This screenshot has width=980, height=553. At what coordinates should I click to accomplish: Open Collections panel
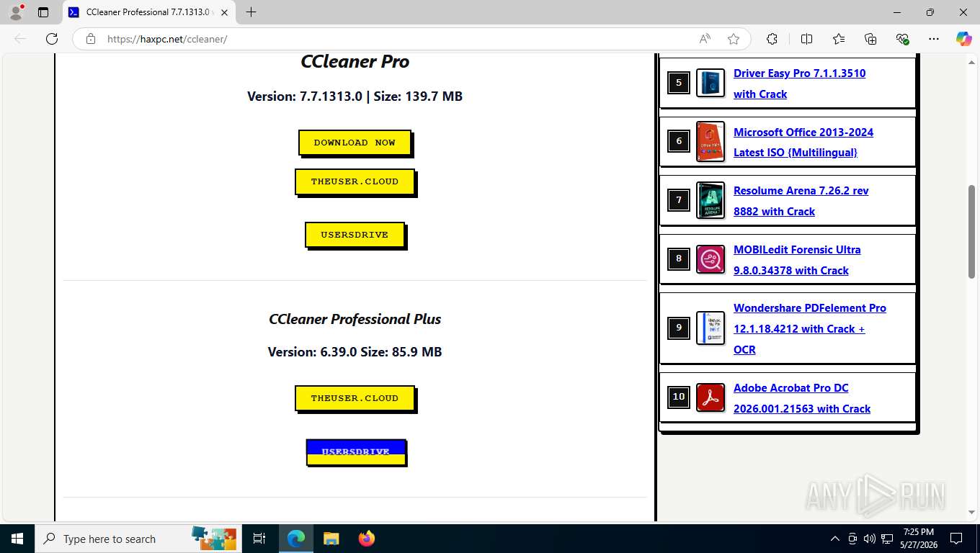pos(870,39)
